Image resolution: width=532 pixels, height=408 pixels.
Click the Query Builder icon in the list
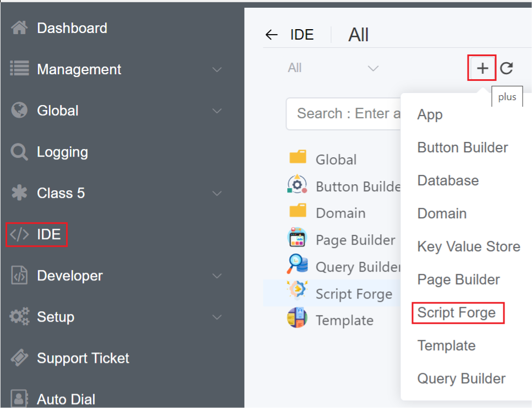tap(298, 265)
